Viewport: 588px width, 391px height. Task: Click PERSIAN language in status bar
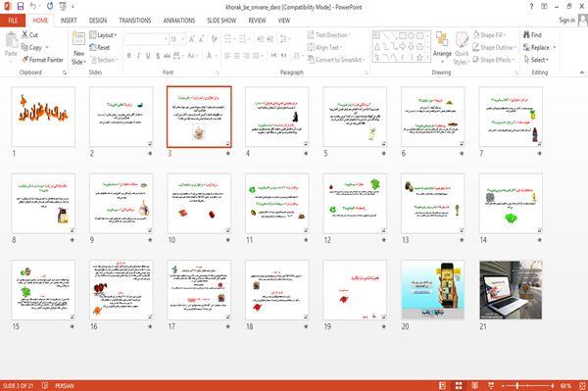click(x=64, y=386)
